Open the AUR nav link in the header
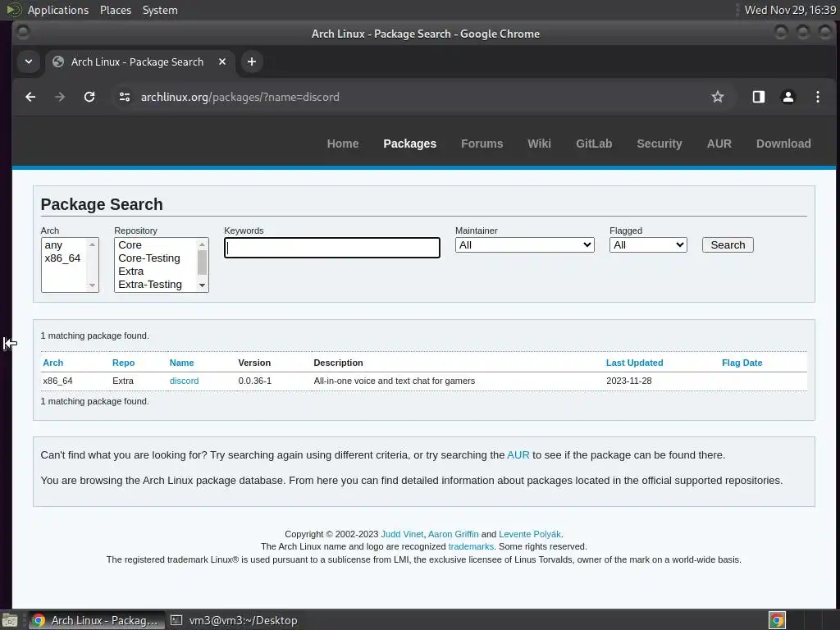 pyautogui.click(x=719, y=144)
